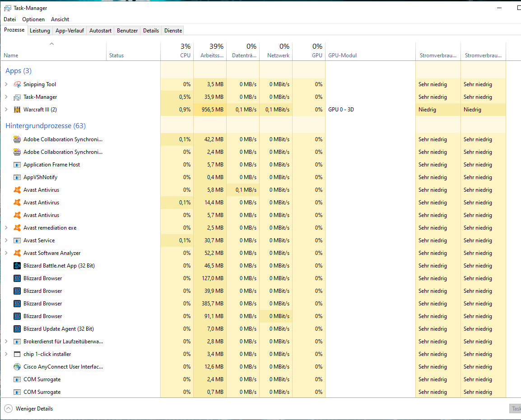521x420 pixels.
Task: Expand the Avast remediation exe entry
Action: 6,228
